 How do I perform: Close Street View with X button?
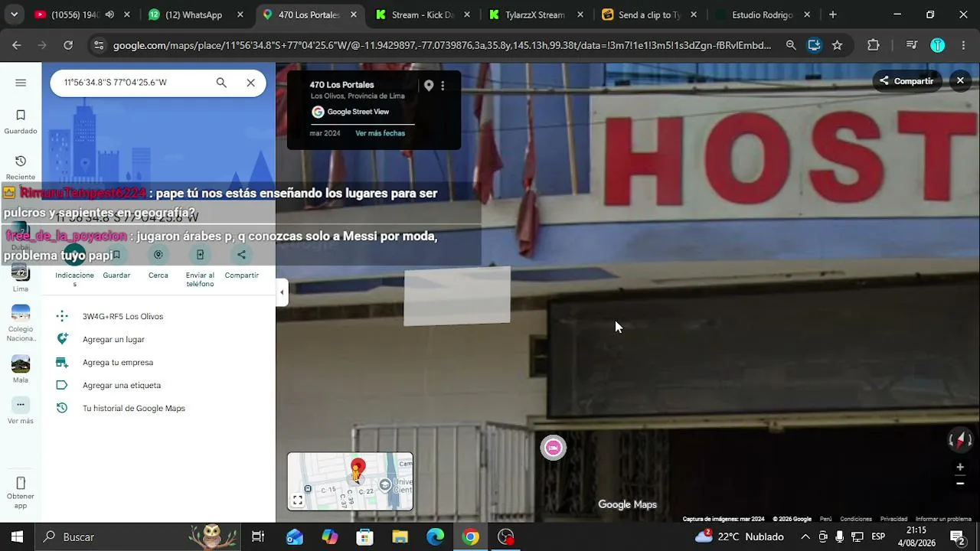click(960, 80)
